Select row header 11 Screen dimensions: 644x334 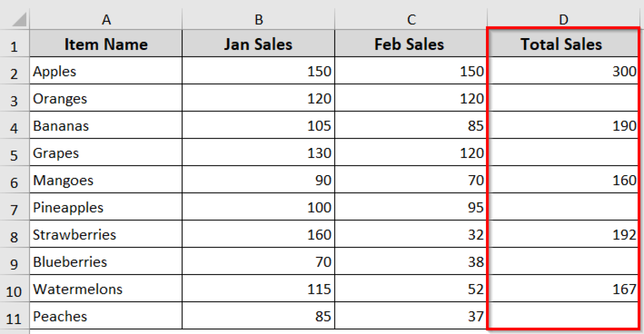[15, 316]
